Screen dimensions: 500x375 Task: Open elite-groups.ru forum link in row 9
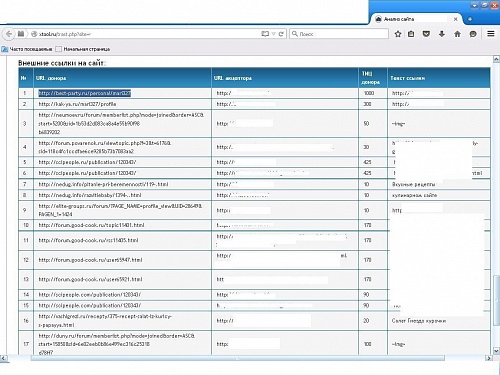click(x=120, y=210)
